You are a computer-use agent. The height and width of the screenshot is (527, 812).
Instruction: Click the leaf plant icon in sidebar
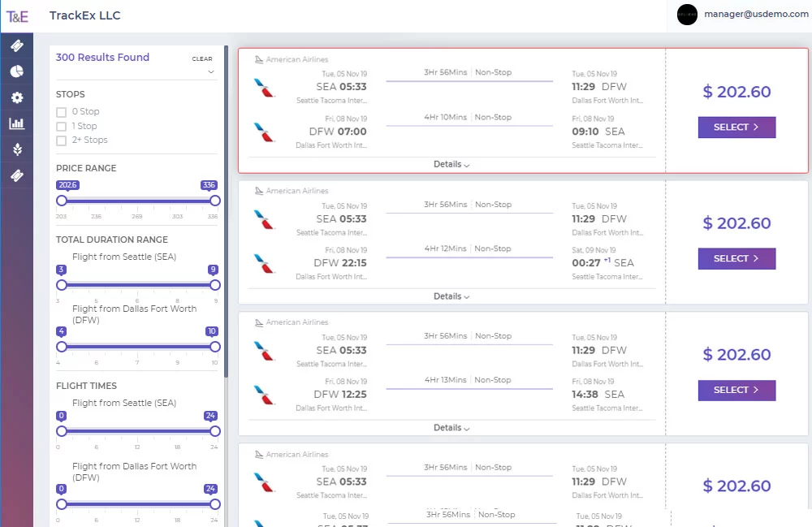[x=17, y=149]
